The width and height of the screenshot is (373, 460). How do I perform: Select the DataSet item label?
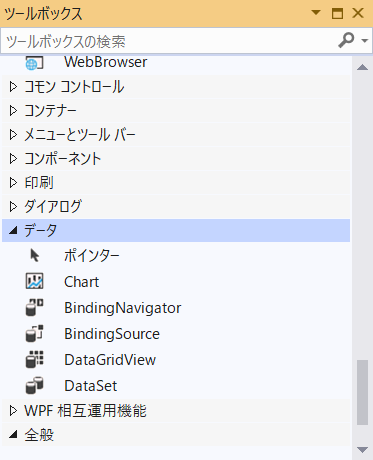tap(90, 386)
